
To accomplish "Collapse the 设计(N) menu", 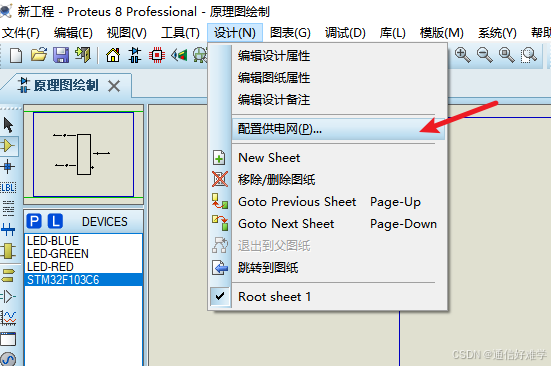I will [235, 33].
